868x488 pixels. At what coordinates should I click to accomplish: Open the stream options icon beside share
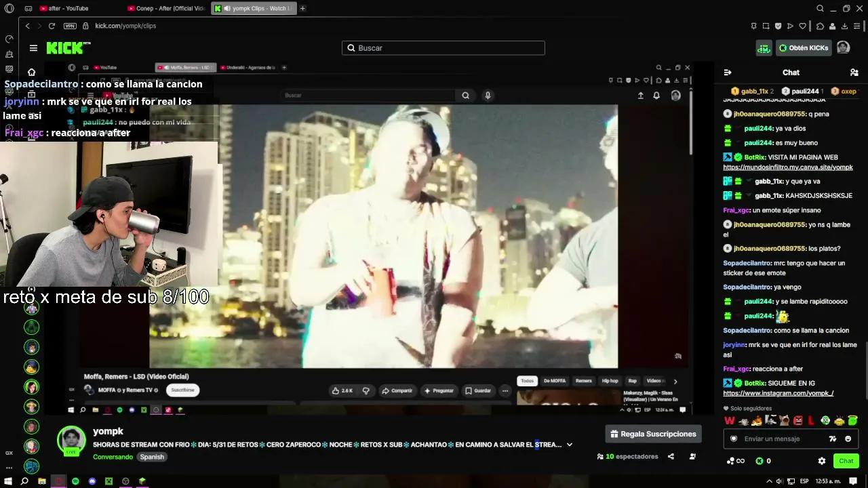[x=692, y=456]
